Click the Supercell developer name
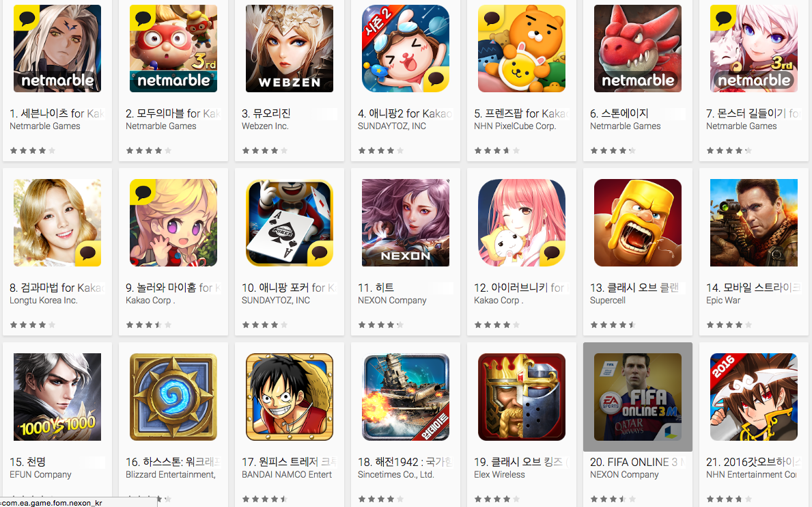812x507 pixels. [x=607, y=301]
